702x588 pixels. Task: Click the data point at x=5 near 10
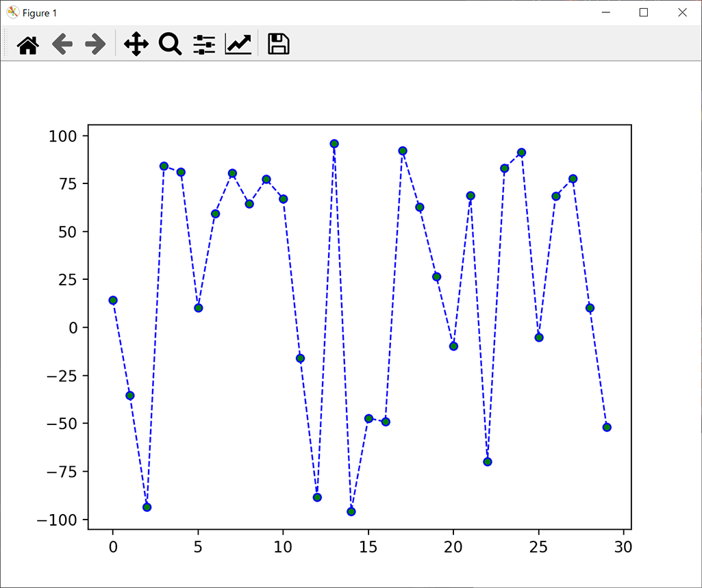click(199, 308)
